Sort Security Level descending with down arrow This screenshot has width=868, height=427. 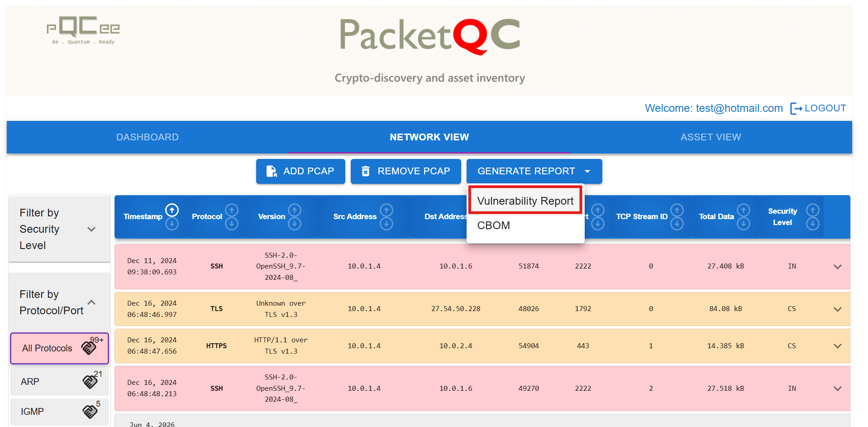tap(813, 224)
